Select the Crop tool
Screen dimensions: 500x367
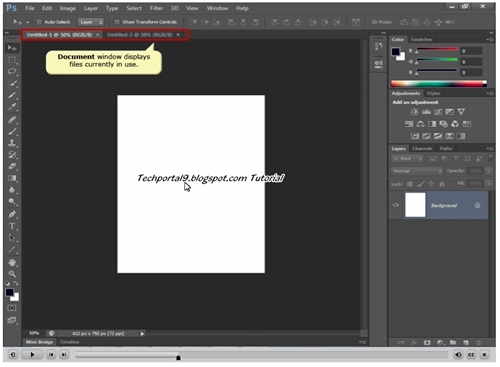[x=12, y=95]
